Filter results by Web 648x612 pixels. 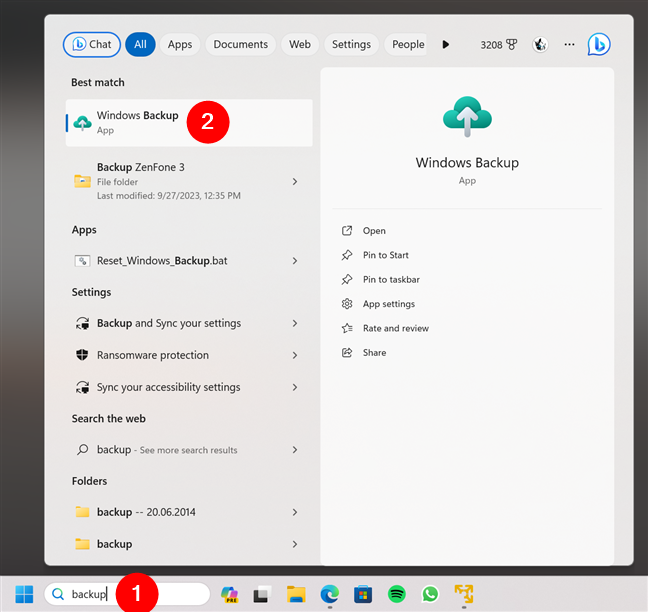pos(300,44)
